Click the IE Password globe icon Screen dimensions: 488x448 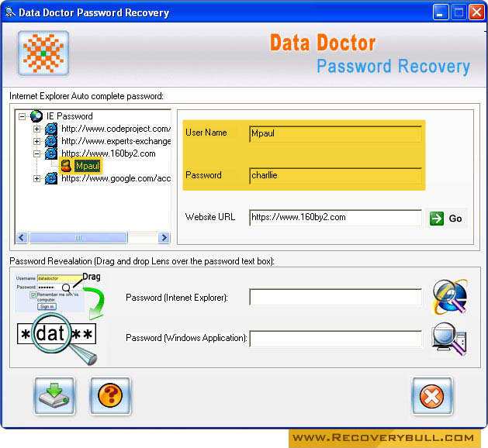(x=36, y=116)
